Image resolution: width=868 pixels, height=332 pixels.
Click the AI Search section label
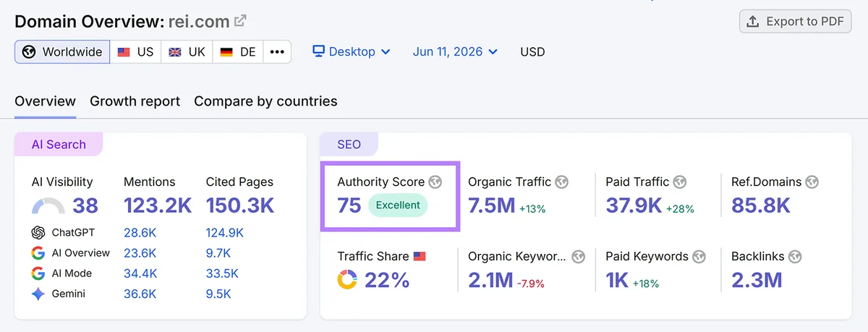(59, 145)
